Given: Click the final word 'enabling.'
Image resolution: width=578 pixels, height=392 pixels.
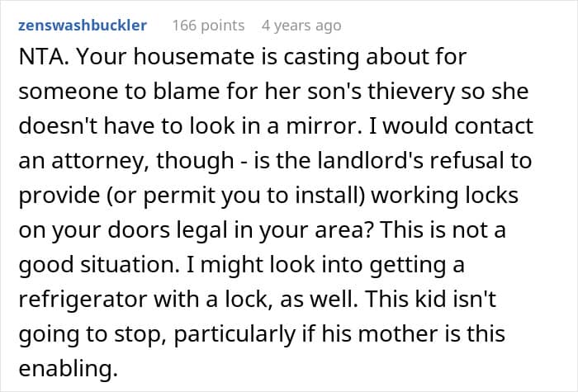Looking at the screenshot, I should (69, 369).
